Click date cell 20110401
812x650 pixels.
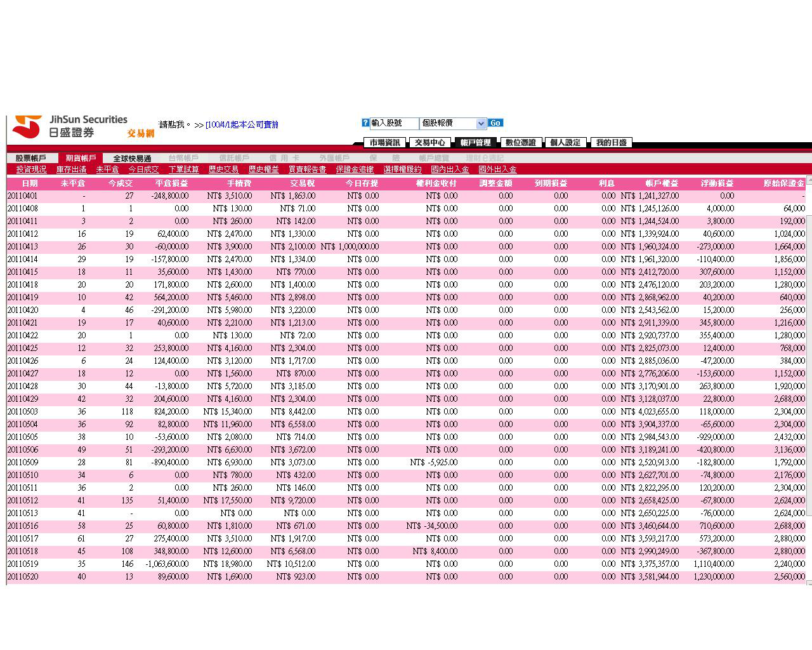coord(23,196)
